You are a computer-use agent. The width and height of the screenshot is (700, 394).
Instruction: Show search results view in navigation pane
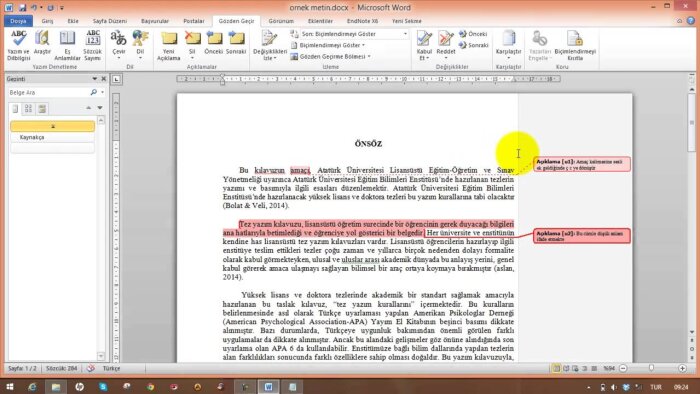(42, 108)
